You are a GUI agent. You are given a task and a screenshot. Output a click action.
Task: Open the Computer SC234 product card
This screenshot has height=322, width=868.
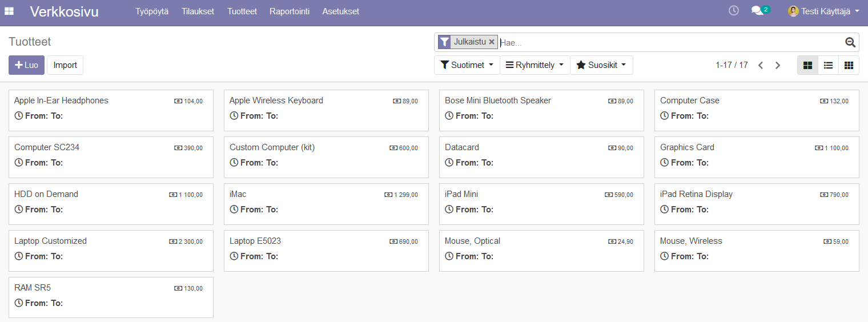[x=111, y=157]
